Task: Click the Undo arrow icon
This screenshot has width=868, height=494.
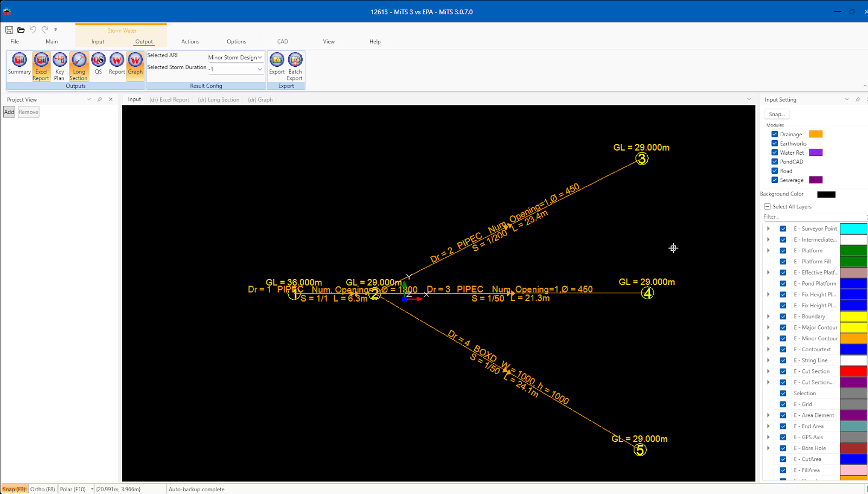Action: pyautogui.click(x=33, y=30)
